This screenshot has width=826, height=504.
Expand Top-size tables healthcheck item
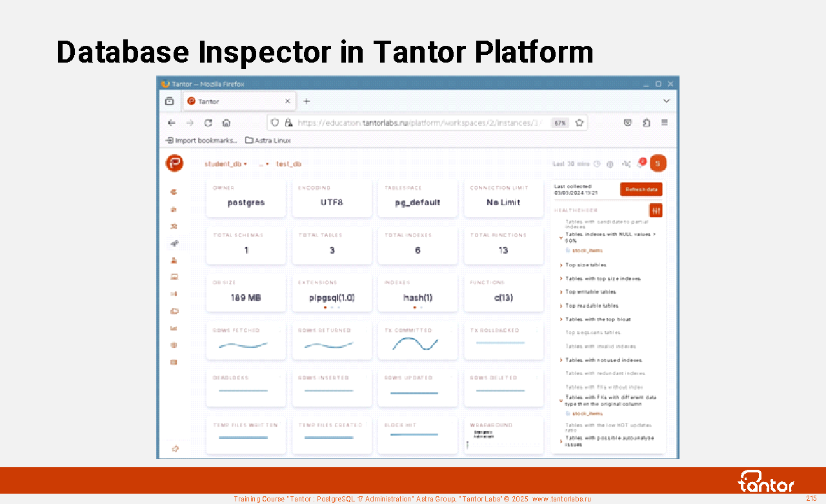(x=585, y=265)
